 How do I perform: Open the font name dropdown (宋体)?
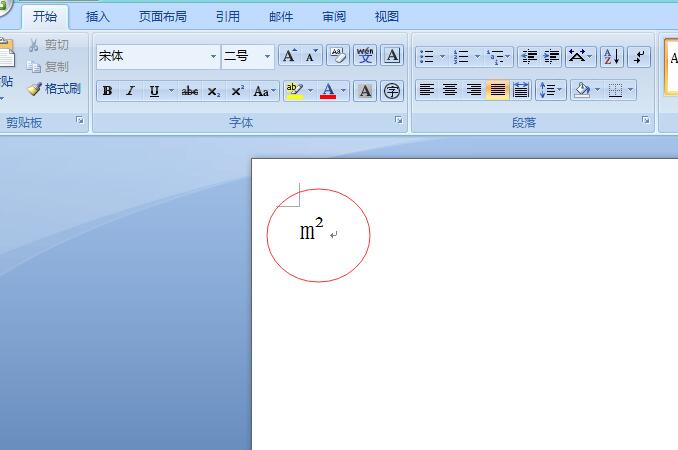point(213,57)
